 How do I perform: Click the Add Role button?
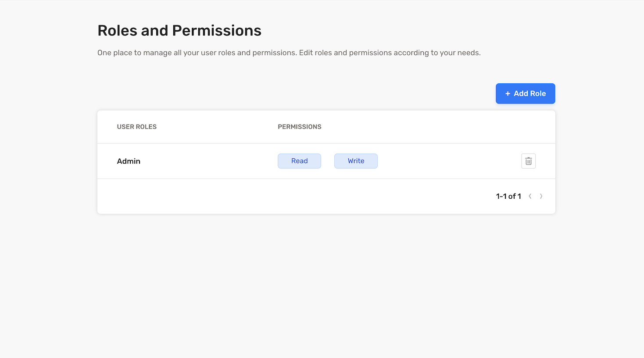point(525,93)
